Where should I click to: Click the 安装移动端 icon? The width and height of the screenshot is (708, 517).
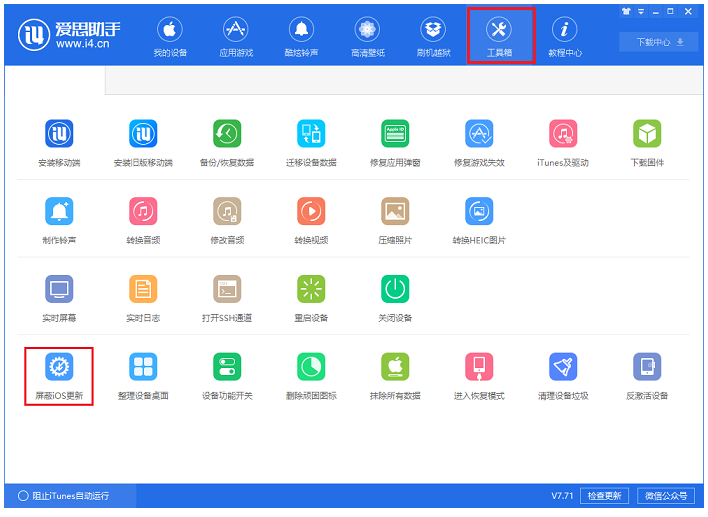(59, 134)
